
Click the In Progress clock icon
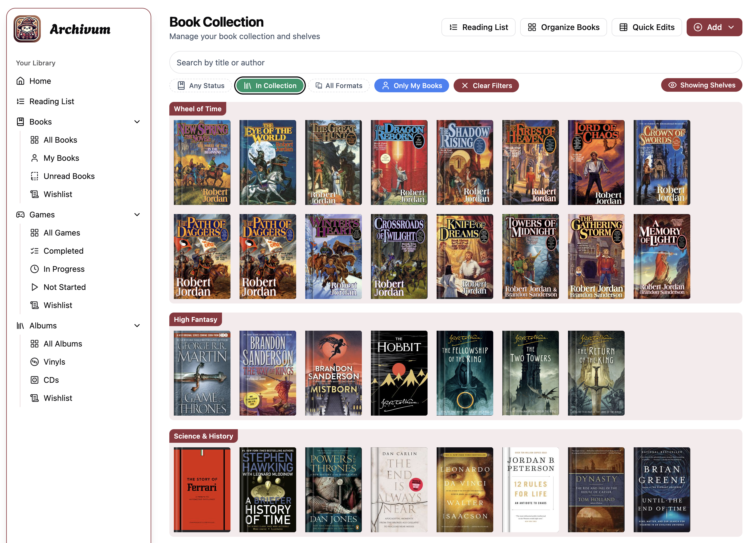point(34,269)
